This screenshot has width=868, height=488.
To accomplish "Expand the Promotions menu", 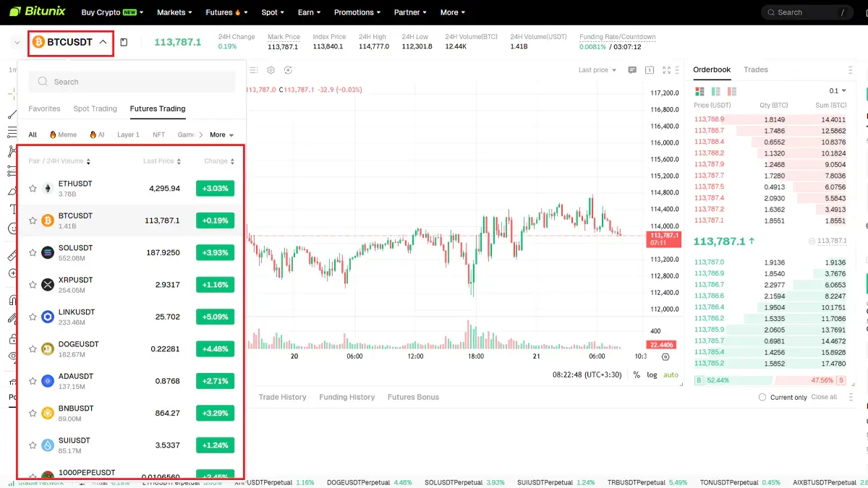I will (x=357, y=12).
